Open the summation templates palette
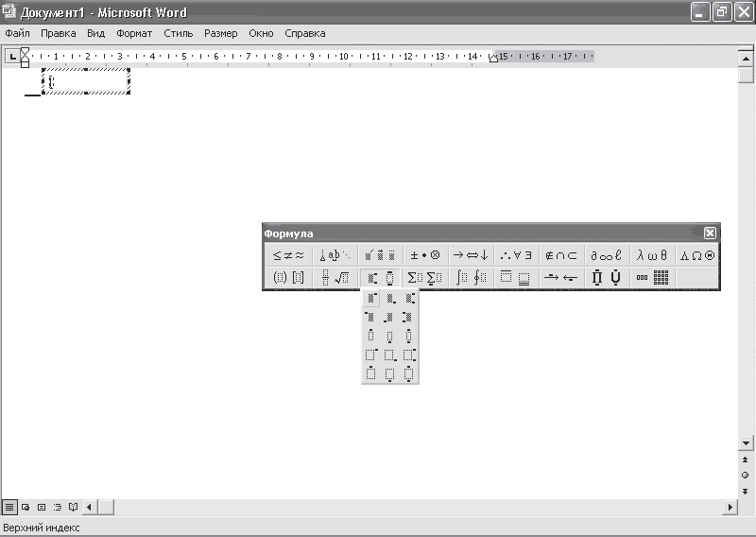Viewport: 756px width, 537px height. [x=424, y=278]
